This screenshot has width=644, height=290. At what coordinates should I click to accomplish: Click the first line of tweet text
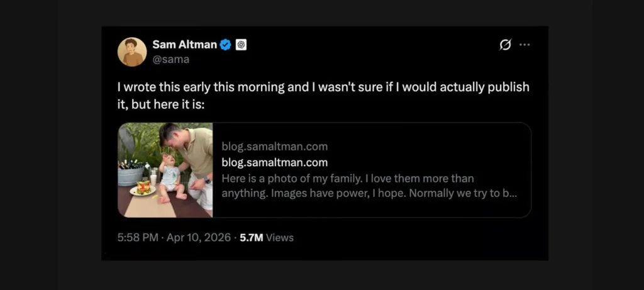point(323,87)
